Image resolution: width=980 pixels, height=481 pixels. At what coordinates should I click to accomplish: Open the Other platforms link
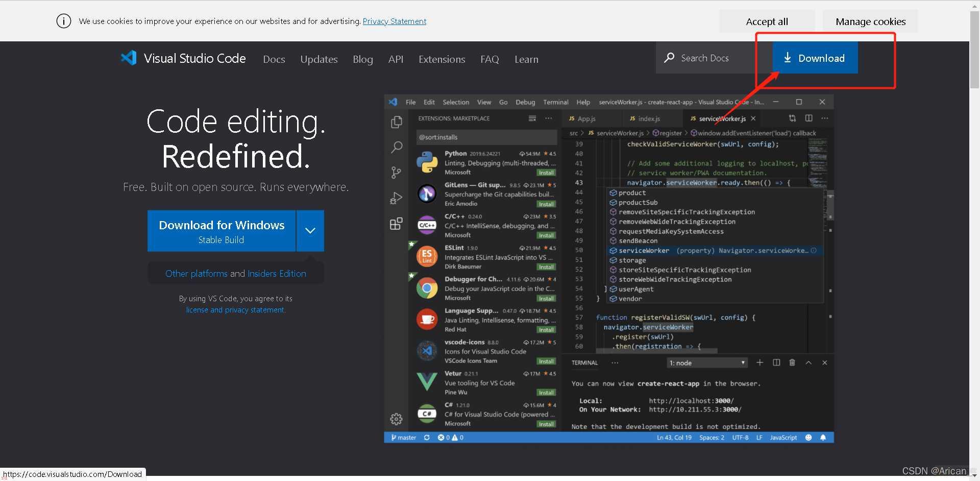click(197, 274)
